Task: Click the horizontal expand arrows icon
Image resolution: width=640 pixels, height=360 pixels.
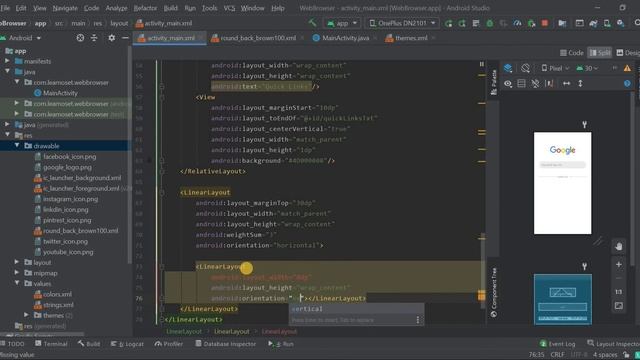Action: pyautogui.click(x=567, y=84)
